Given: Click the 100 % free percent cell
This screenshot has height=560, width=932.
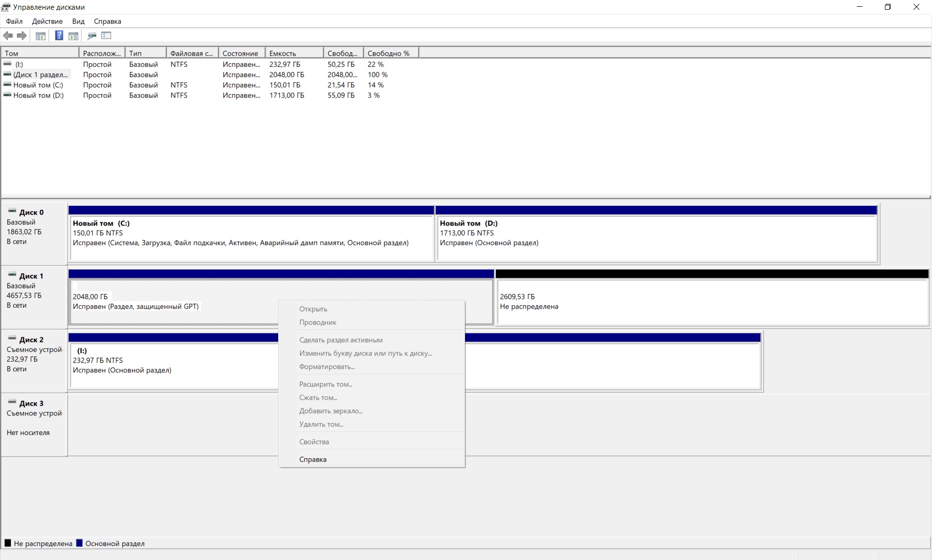Looking at the screenshot, I should click(378, 74).
